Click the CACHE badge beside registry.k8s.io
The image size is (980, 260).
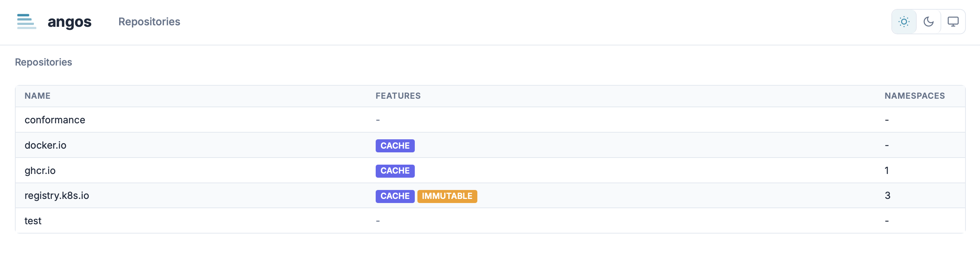395,196
